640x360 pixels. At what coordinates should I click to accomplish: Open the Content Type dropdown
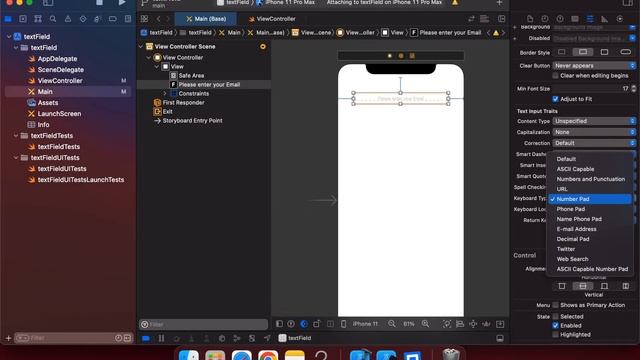point(594,121)
